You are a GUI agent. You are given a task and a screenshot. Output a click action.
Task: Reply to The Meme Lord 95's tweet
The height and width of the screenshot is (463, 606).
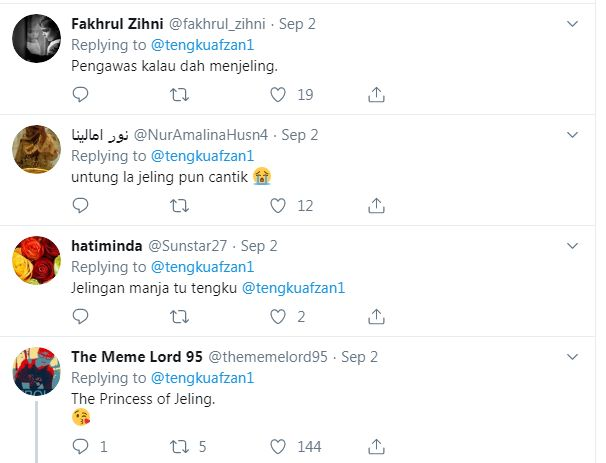[x=81, y=447]
